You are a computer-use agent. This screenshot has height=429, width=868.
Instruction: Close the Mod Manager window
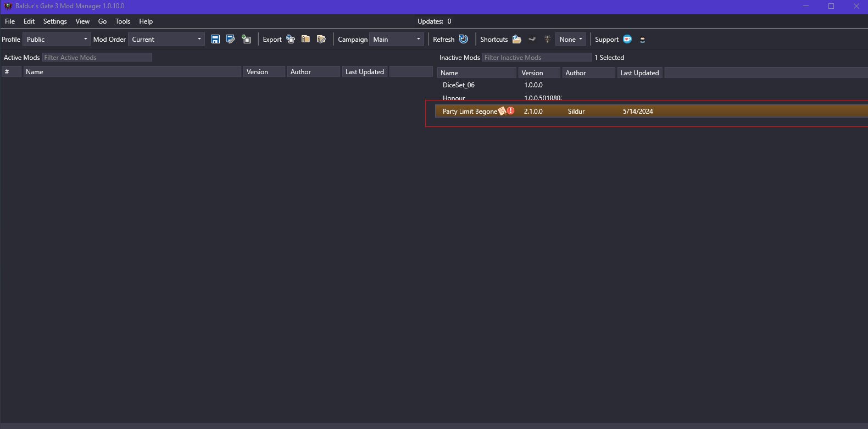856,6
